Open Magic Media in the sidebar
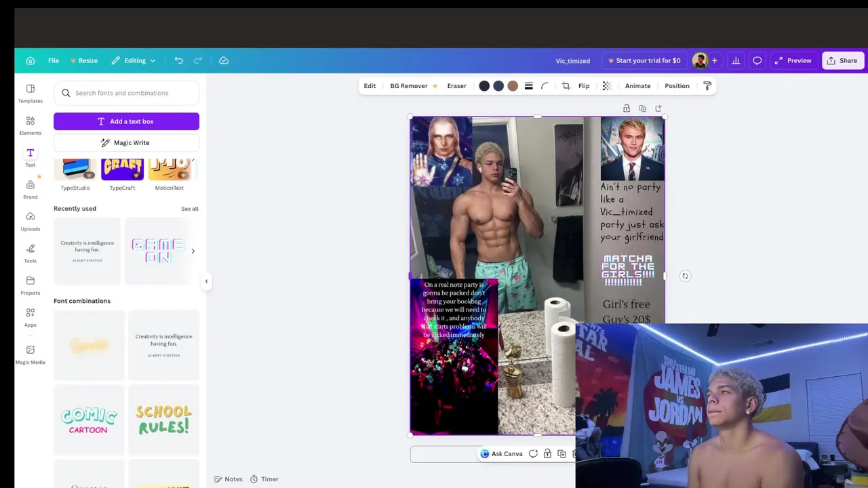This screenshot has width=868, height=488. click(x=31, y=354)
